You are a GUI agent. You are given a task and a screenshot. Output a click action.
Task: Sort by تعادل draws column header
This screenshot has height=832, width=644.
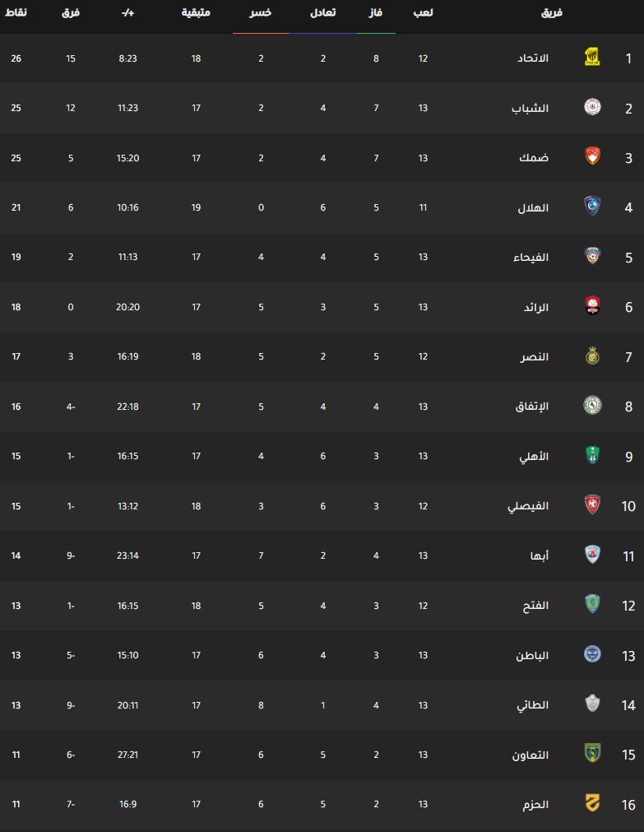(322, 12)
